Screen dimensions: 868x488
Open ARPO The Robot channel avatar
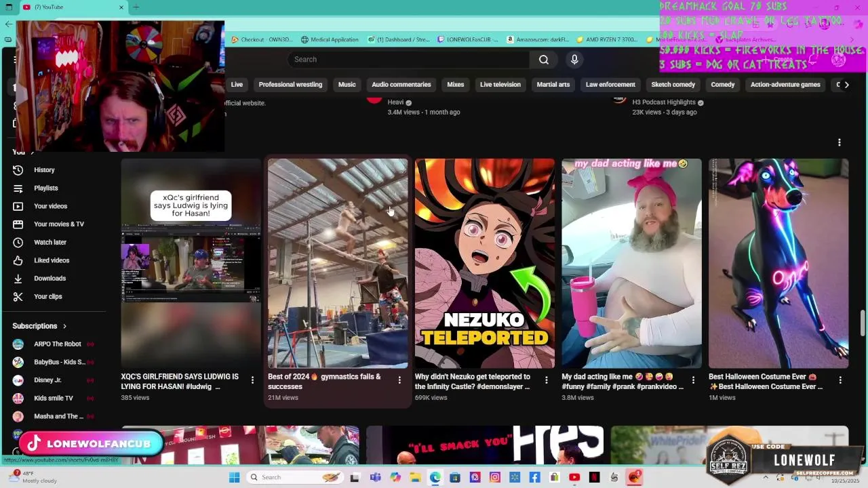18,344
